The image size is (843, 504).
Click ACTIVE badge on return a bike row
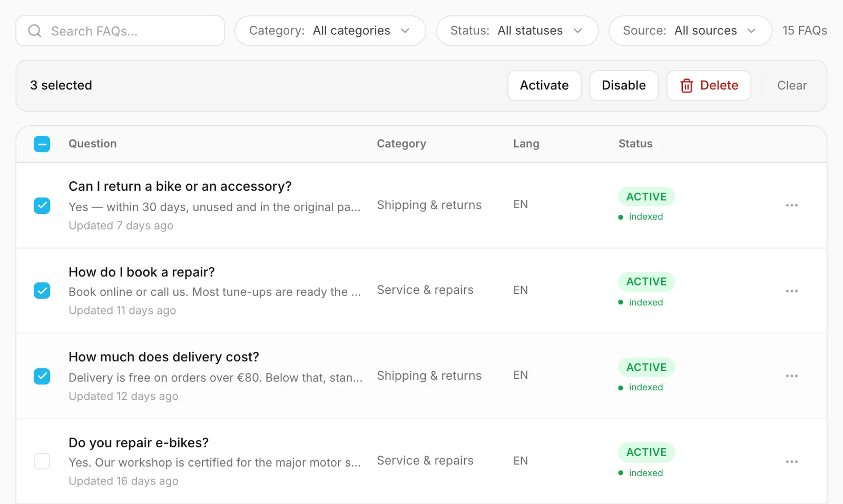tap(646, 196)
